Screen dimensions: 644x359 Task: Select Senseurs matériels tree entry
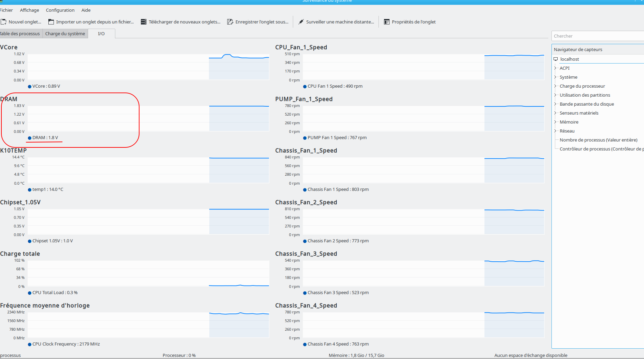tap(579, 113)
